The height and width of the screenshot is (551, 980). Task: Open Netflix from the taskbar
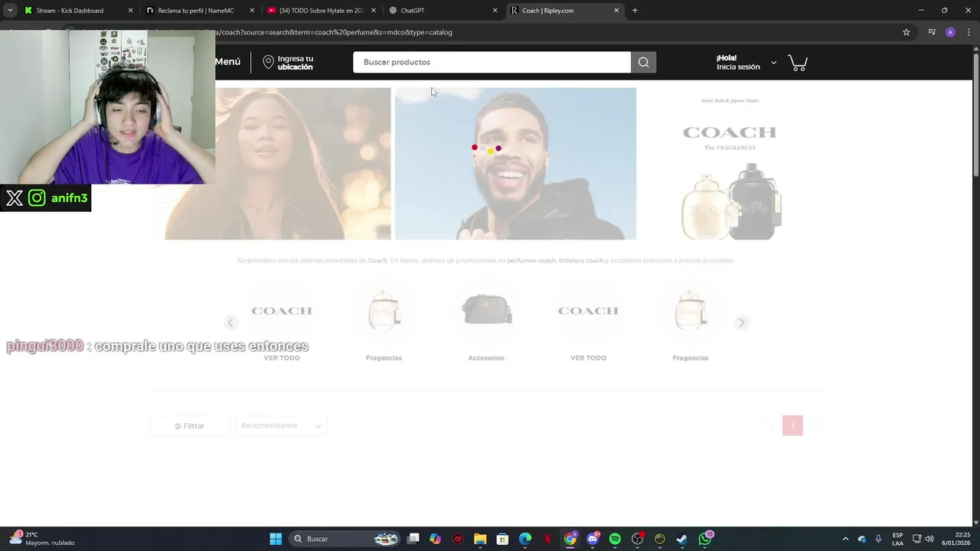point(547,539)
